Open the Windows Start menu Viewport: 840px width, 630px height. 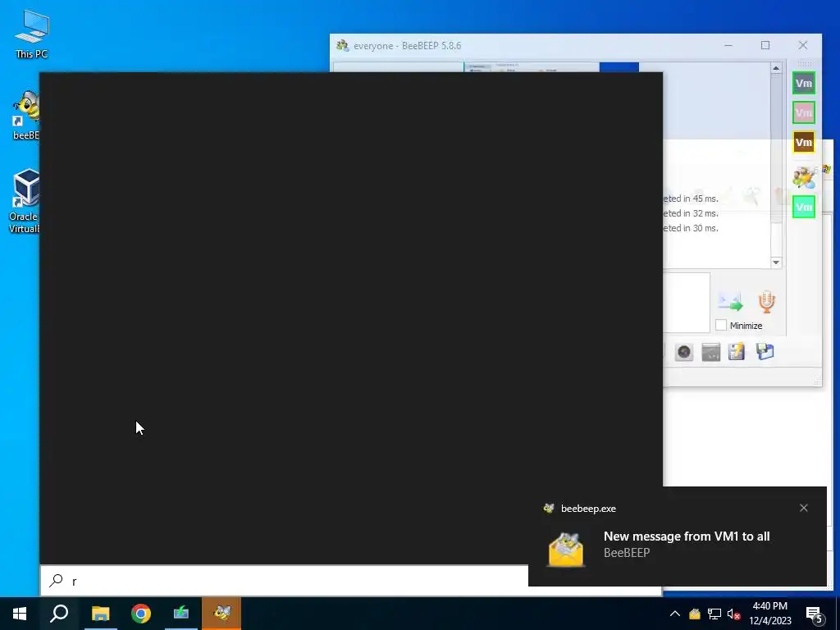point(20,614)
